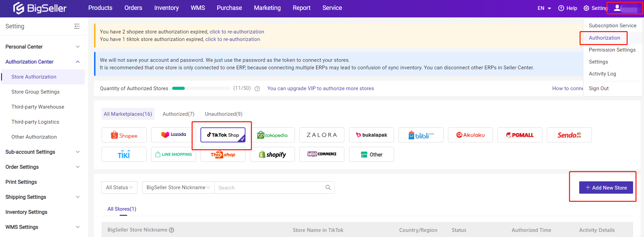
Task: Open Third-party Logistics in sidebar
Action: [x=35, y=122]
